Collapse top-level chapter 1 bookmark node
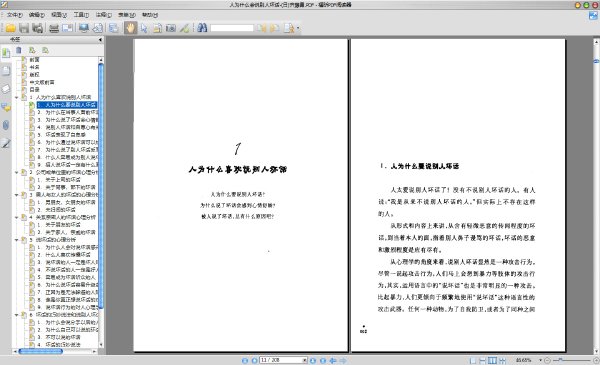 click(x=16, y=98)
